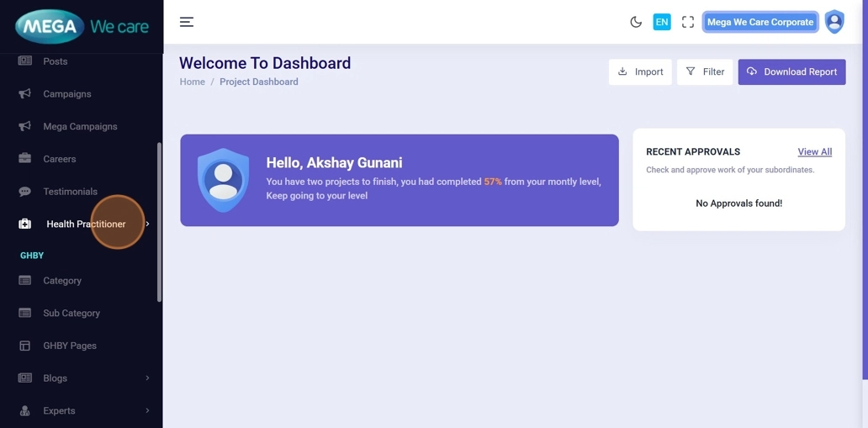The image size is (868, 428).
Task: Expand Health Practitioner menu chevron
Action: coord(147,224)
